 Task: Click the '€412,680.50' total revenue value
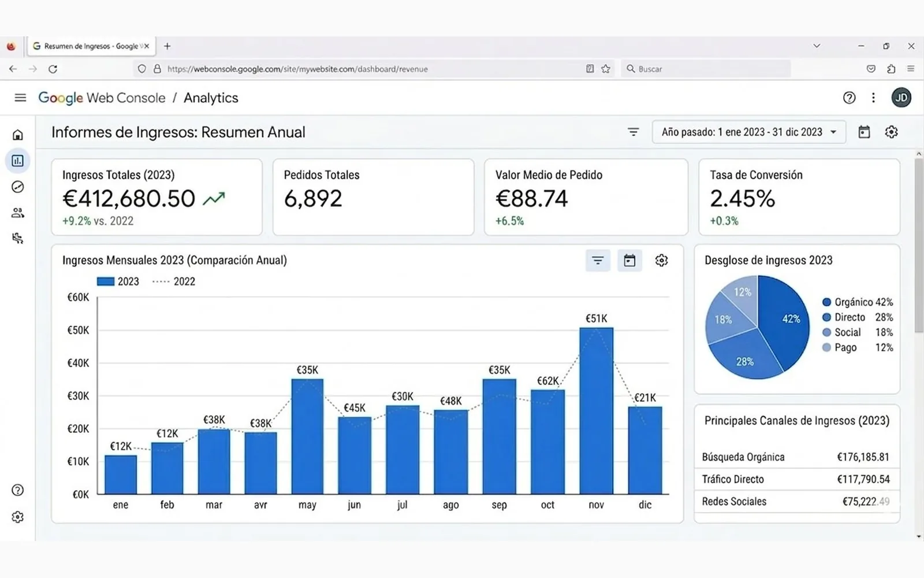129,199
